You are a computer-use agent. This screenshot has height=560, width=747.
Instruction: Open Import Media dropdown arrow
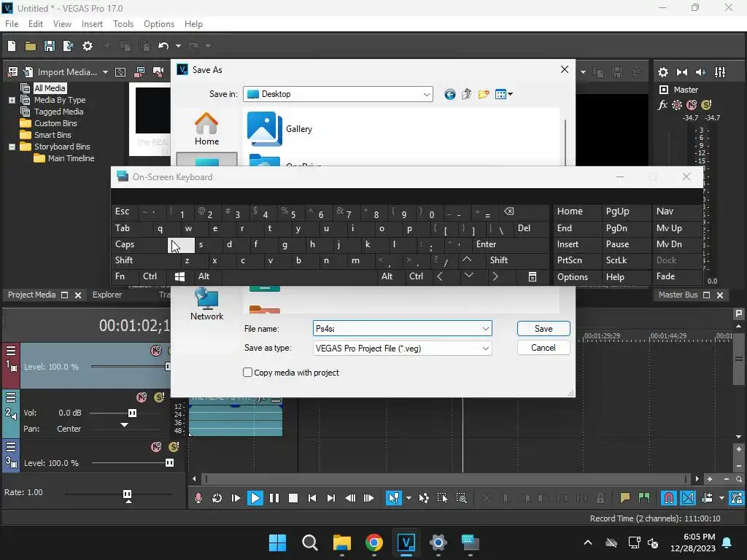click(x=105, y=72)
